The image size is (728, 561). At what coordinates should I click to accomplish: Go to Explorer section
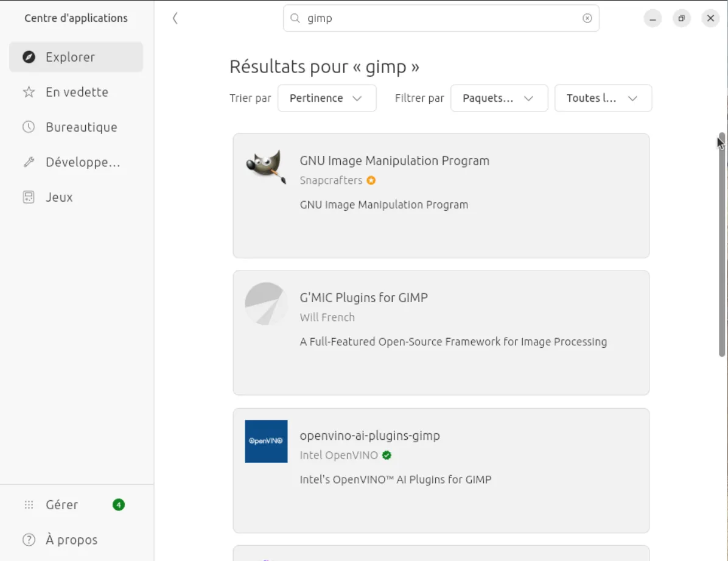tap(76, 57)
